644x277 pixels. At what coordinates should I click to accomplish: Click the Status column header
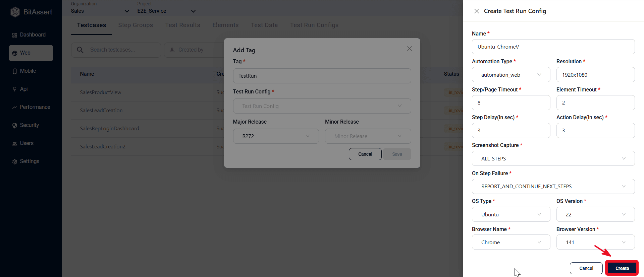[x=451, y=74]
